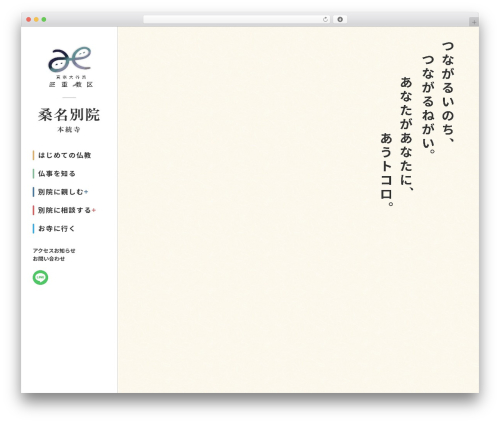Maximize the window with the green button
Viewport: 500px width, 423px height.
[44, 20]
